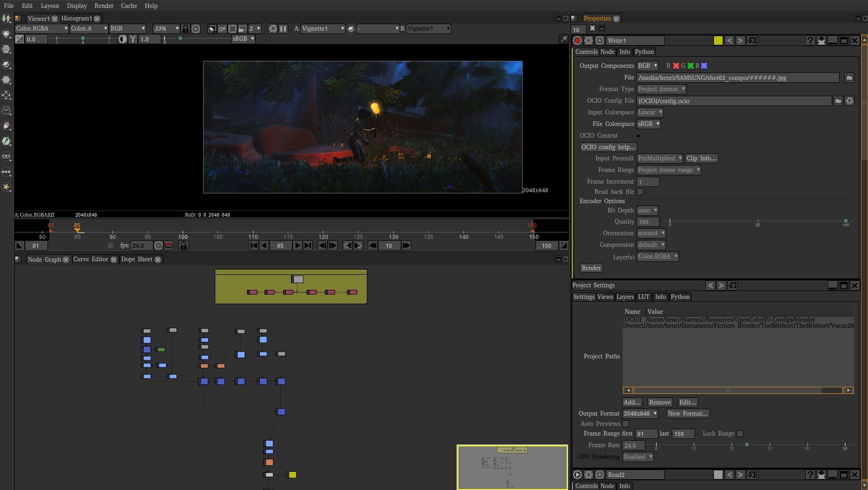Open the viewer sRGB colorspace dropdown
Screen dimensions: 868x490
[x=243, y=39]
